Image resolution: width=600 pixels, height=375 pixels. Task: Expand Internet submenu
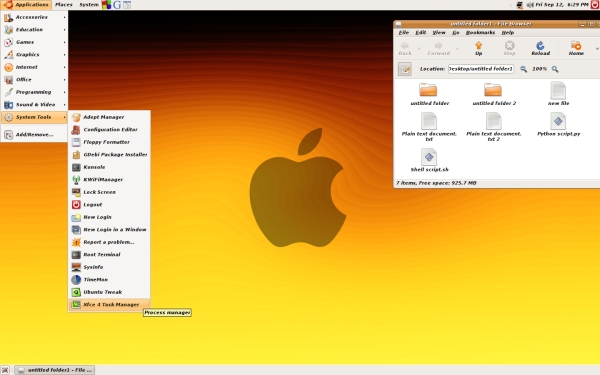click(34, 67)
